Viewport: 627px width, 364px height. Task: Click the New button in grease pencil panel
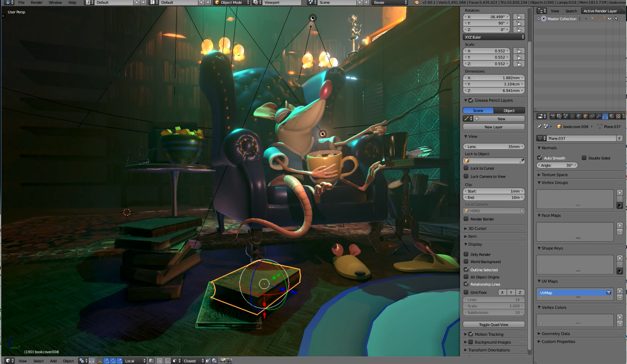coord(501,119)
